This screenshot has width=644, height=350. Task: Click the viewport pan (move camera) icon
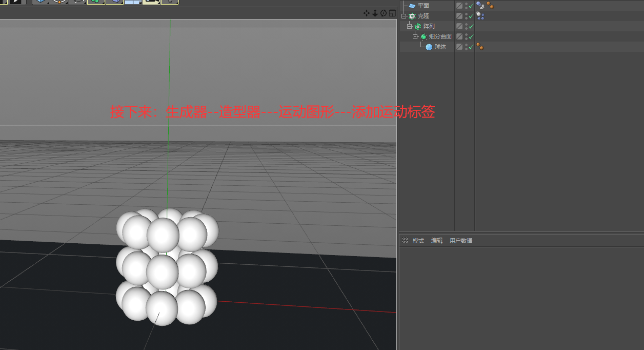click(x=366, y=13)
